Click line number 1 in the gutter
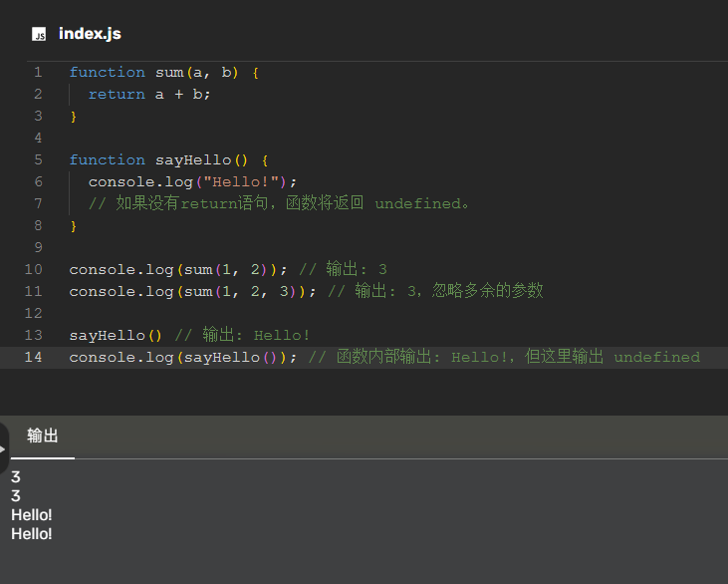The width and height of the screenshot is (728, 584). pyautogui.click(x=38, y=72)
